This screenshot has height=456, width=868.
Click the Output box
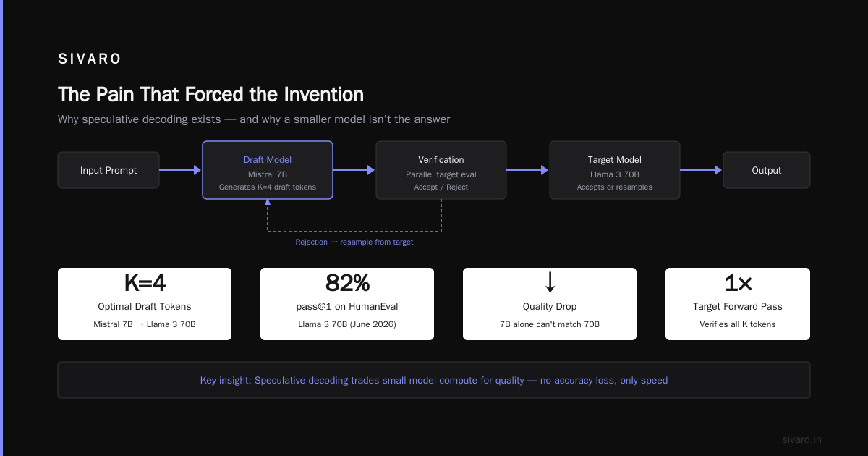coord(767,170)
